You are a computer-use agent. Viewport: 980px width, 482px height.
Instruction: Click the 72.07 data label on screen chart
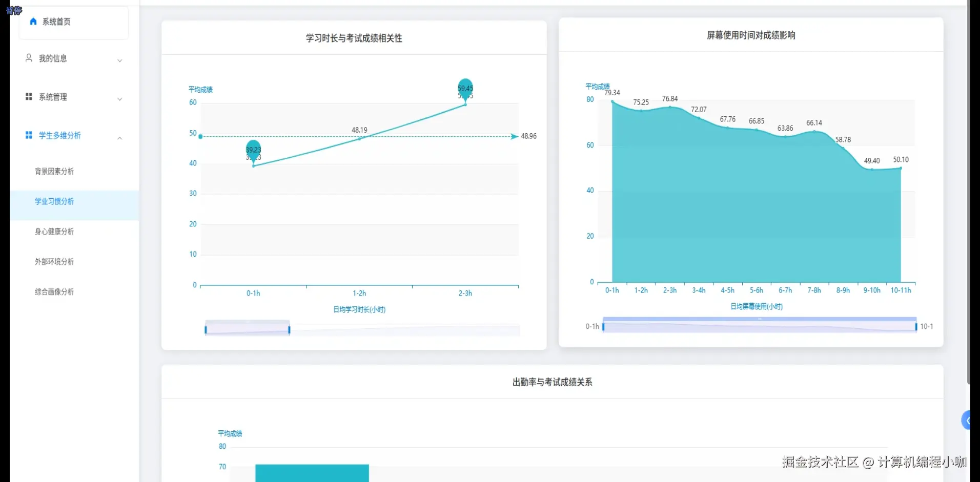click(699, 110)
